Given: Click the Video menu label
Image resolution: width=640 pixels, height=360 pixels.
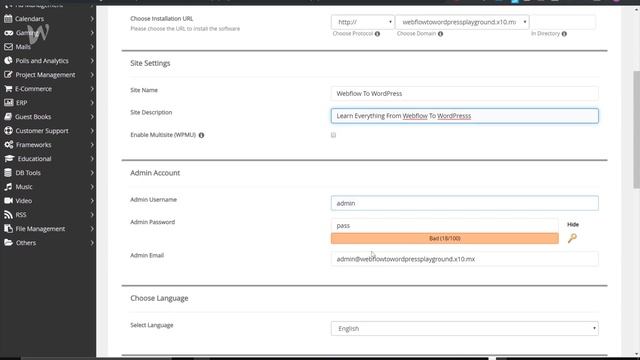Looking at the screenshot, I should 24,201.
